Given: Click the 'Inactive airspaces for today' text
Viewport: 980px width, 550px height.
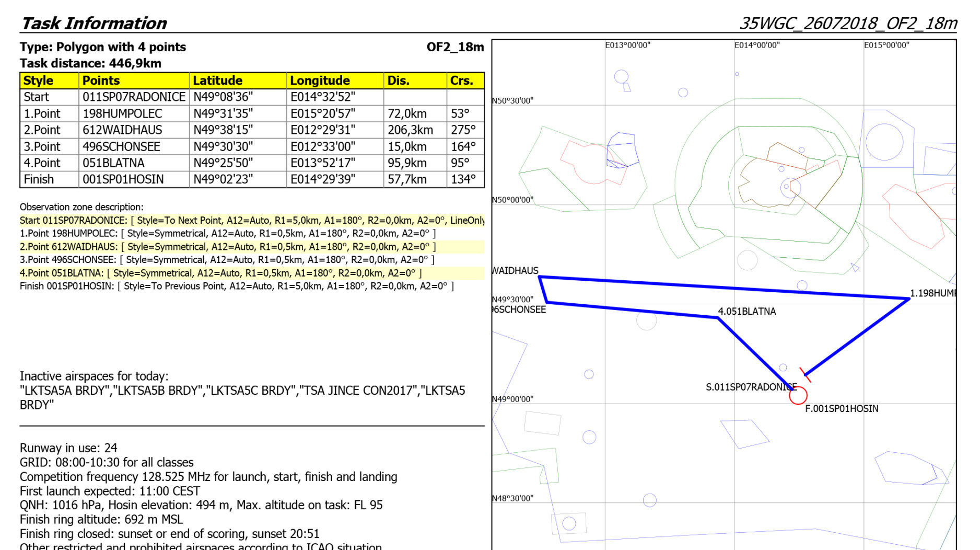Looking at the screenshot, I should click(94, 376).
